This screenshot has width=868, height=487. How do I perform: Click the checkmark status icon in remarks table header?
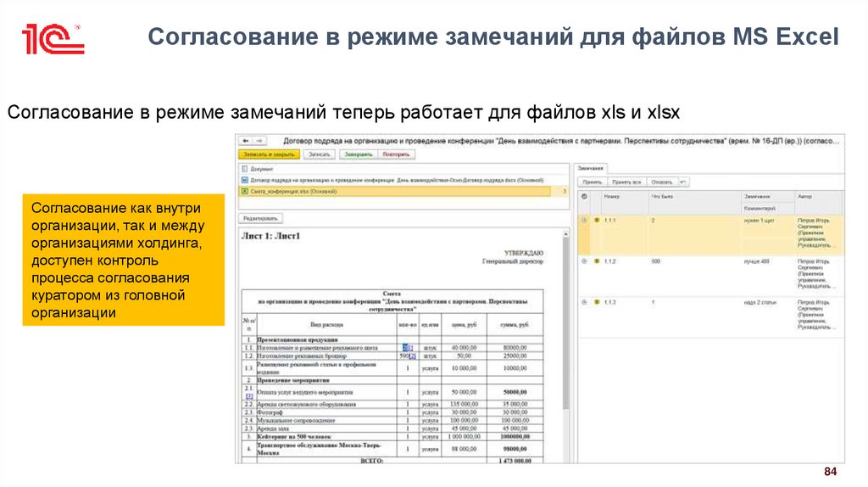tap(584, 196)
